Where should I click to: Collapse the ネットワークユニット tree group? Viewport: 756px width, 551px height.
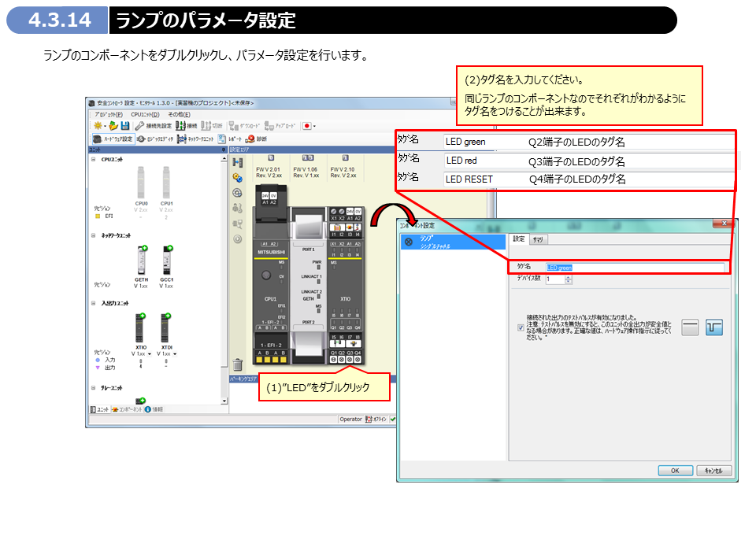94,235
